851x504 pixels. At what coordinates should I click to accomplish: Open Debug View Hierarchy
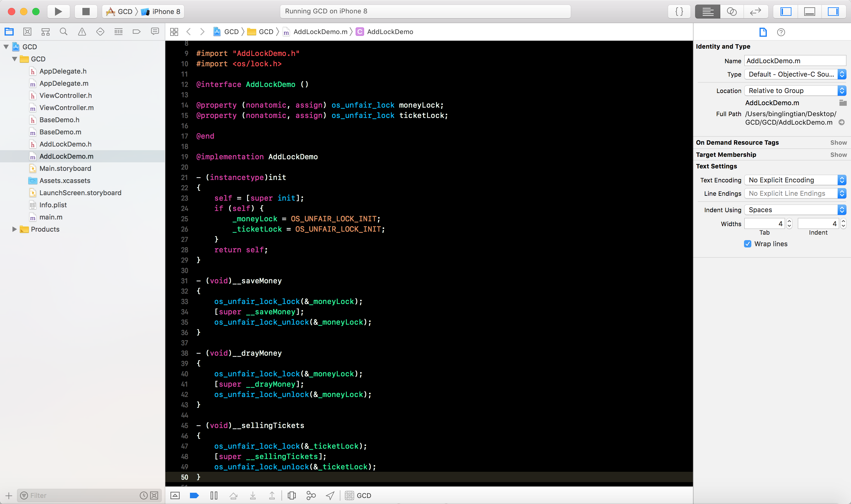[291, 496]
